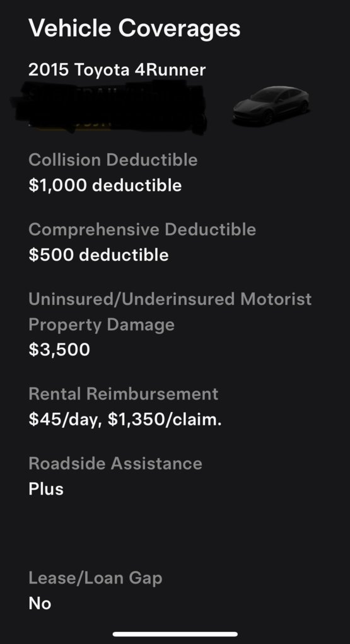Tap the Property Damage label line
350x644 pixels.
click(102, 325)
